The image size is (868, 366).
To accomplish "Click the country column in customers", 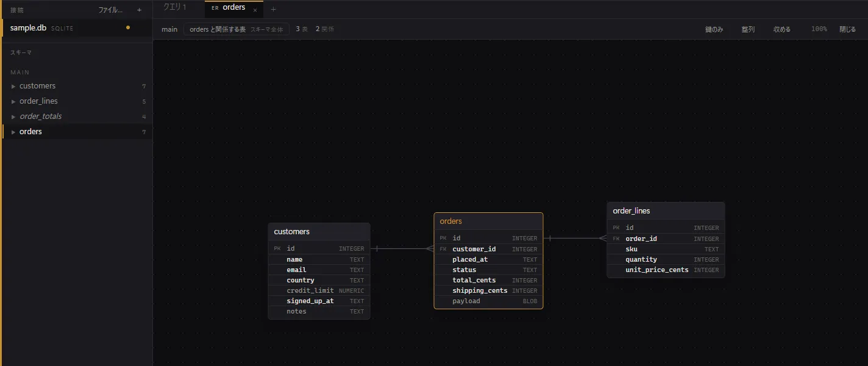I will pos(319,280).
